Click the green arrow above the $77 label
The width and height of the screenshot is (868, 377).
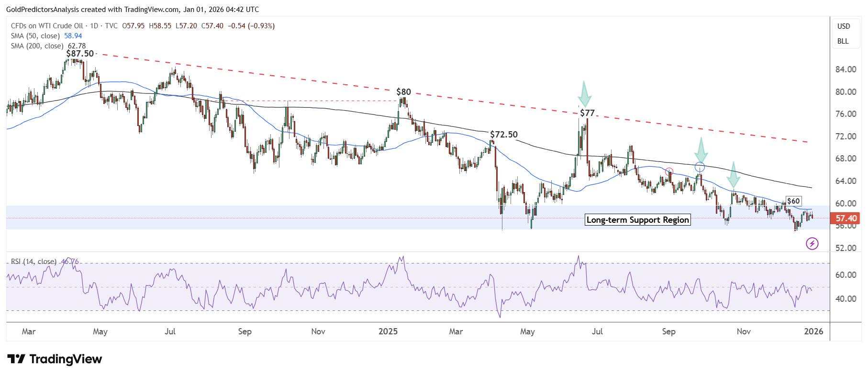coord(584,94)
